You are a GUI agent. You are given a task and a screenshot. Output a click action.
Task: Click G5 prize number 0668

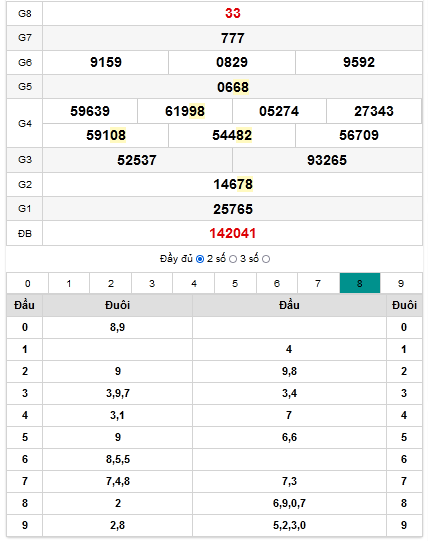pyautogui.click(x=233, y=87)
